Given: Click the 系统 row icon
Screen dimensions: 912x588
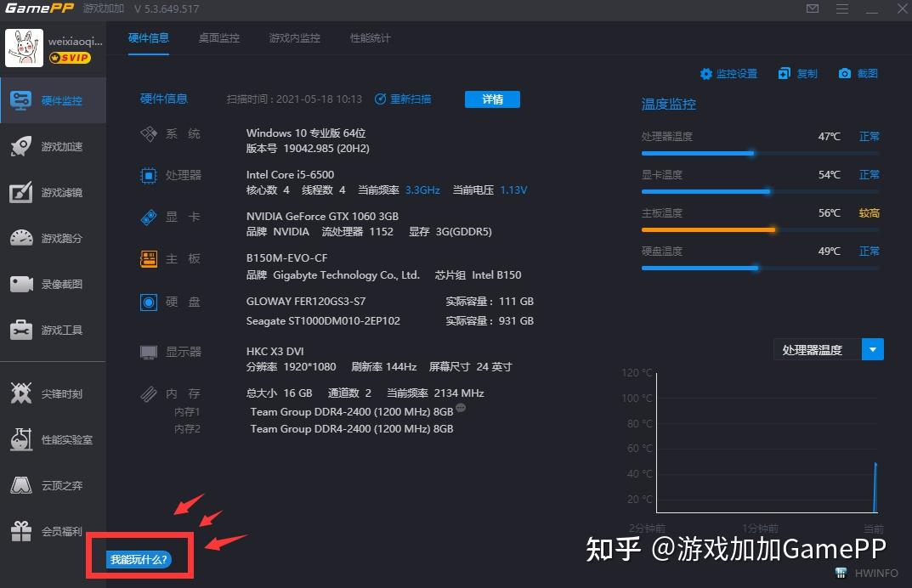Looking at the screenshot, I should point(149,133).
